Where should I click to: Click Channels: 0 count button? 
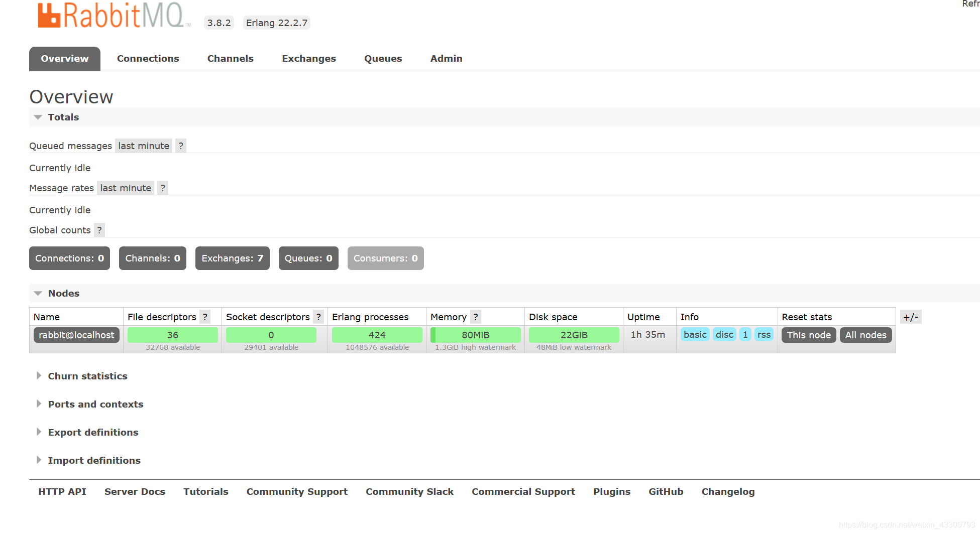153,258
